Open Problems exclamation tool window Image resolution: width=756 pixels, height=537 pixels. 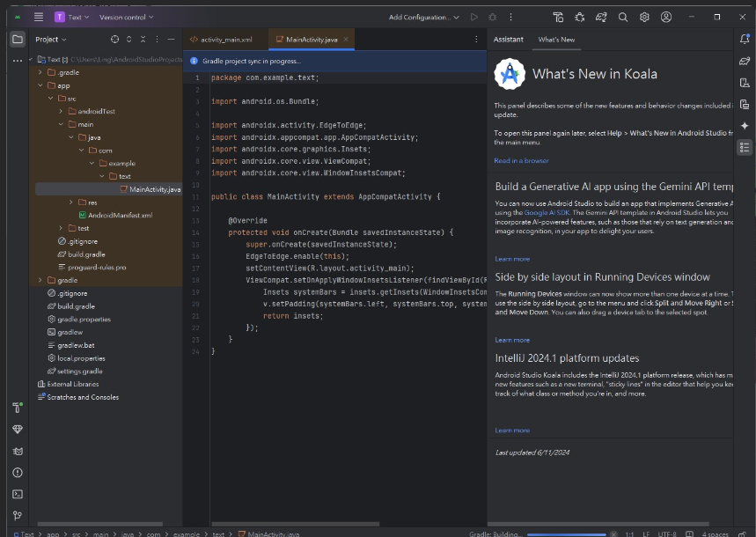[18, 473]
